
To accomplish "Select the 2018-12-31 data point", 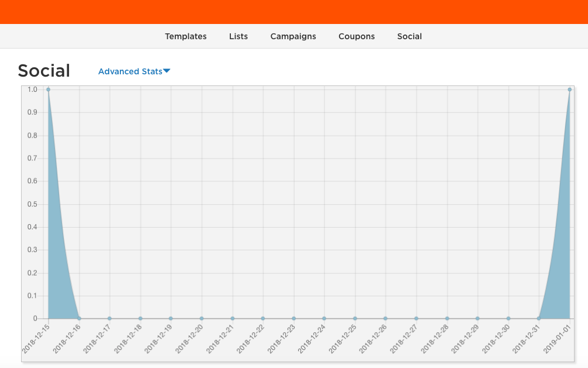I will tap(539, 319).
